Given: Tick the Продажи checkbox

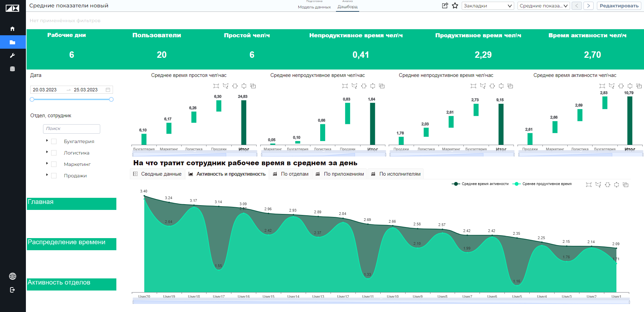Looking at the screenshot, I should click(x=54, y=176).
